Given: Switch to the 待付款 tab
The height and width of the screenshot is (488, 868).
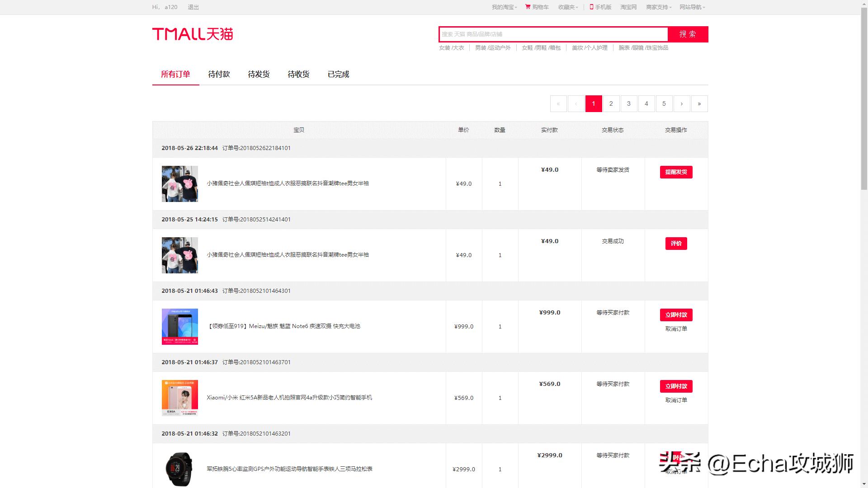Looking at the screenshot, I should click(x=218, y=74).
